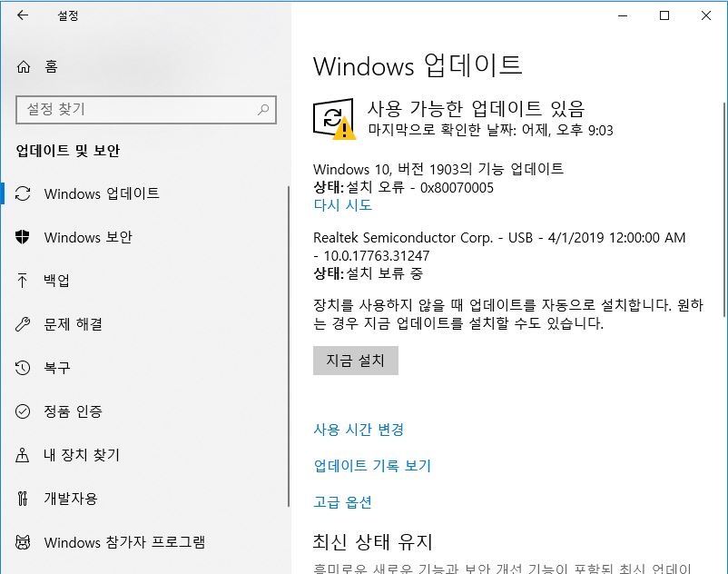The height and width of the screenshot is (574, 728).
Task: Click the sidebar vertical scrollbar
Action: tap(289, 346)
